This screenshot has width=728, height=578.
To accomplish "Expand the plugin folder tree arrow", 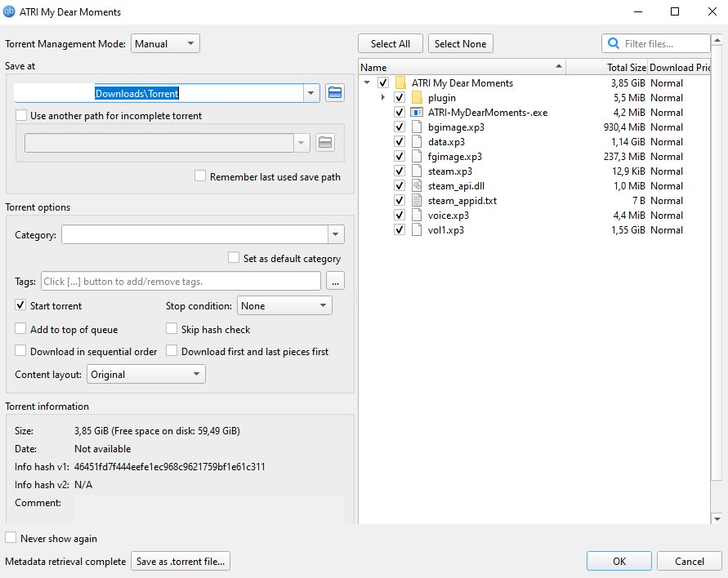I will click(383, 97).
